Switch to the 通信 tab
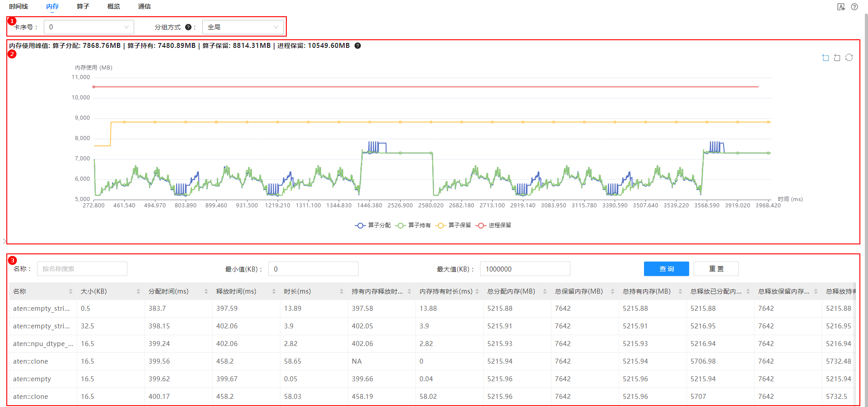The height and width of the screenshot is (407, 868). click(x=145, y=6)
